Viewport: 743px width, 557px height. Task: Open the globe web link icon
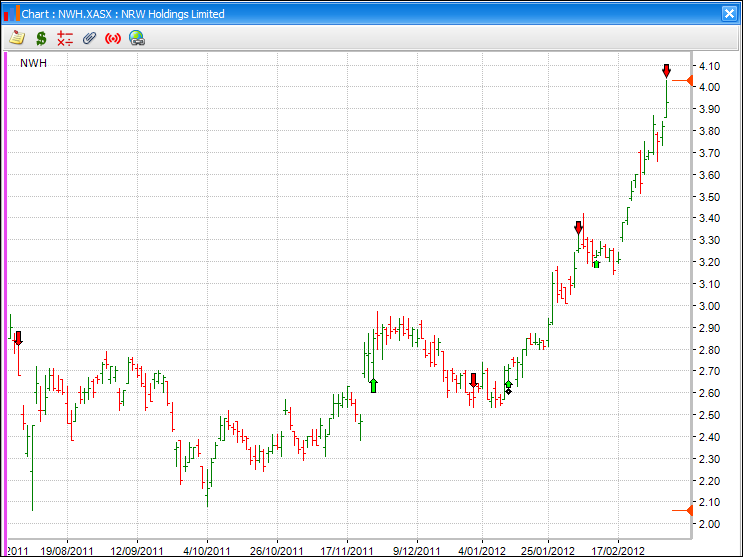click(137, 38)
